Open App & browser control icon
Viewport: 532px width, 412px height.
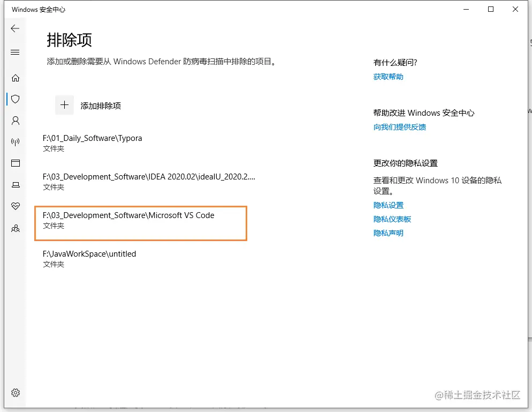[16, 163]
